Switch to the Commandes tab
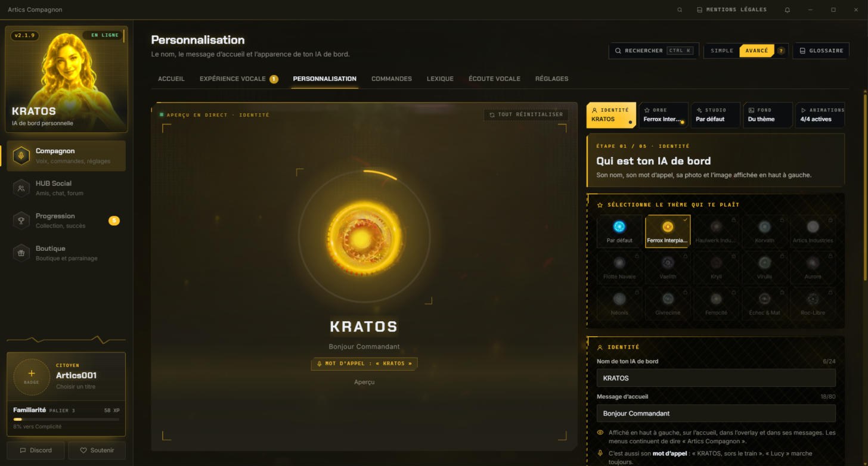 coord(392,79)
